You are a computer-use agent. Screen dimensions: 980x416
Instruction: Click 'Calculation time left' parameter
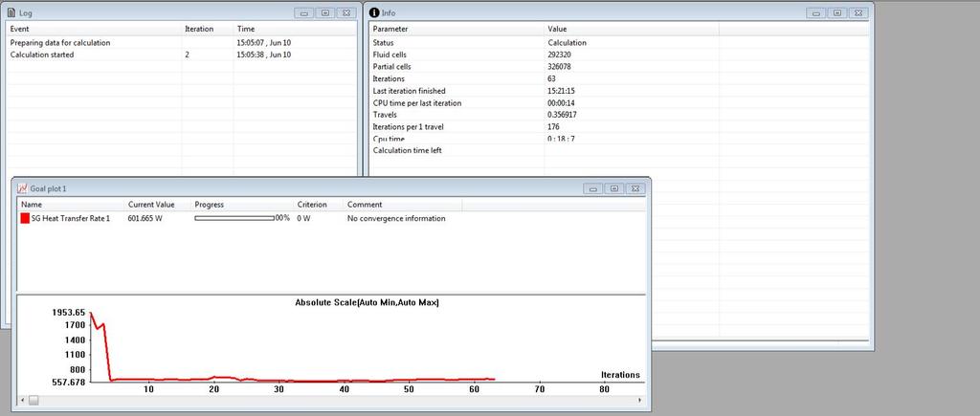(408, 150)
